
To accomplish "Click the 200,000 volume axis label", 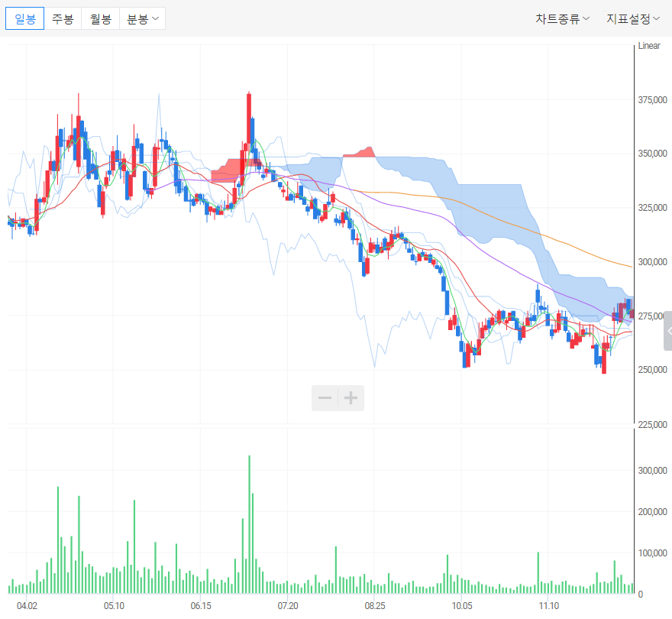I will 652,511.
